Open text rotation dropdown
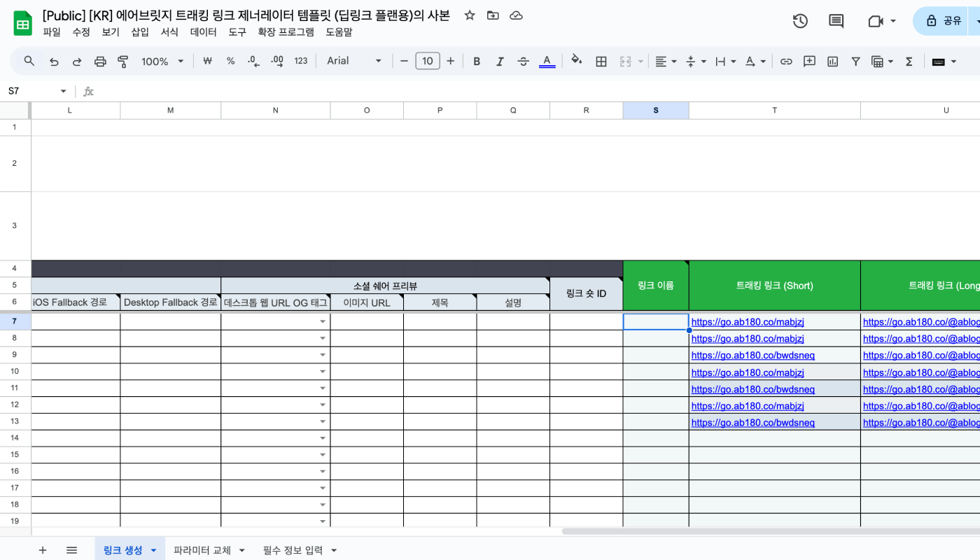Viewport: 980px width, 560px height. 755,61
